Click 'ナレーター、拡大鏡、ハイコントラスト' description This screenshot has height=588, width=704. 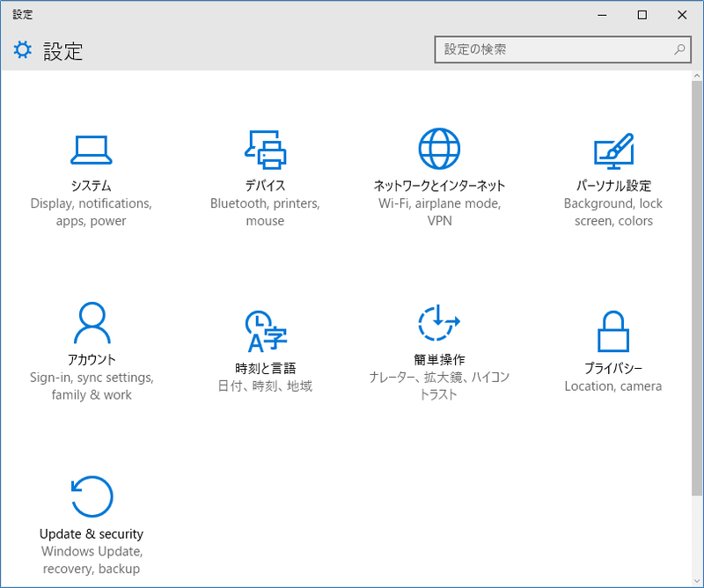pyautogui.click(x=439, y=386)
